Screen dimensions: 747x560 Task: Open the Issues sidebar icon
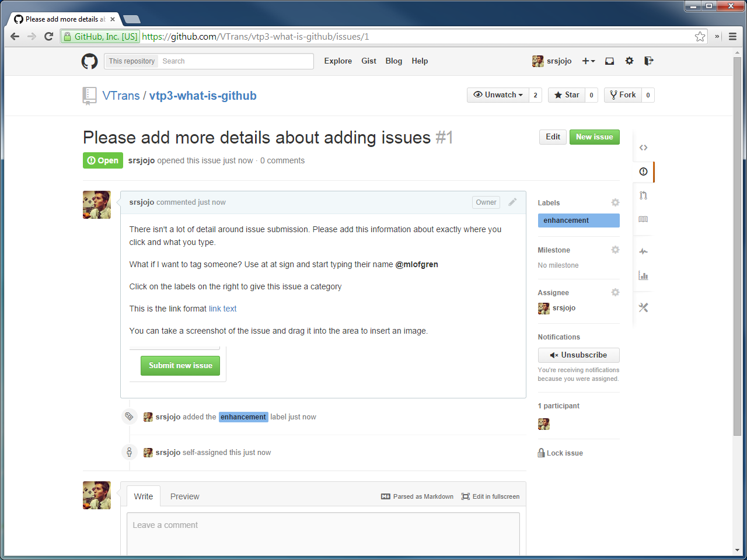643,171
